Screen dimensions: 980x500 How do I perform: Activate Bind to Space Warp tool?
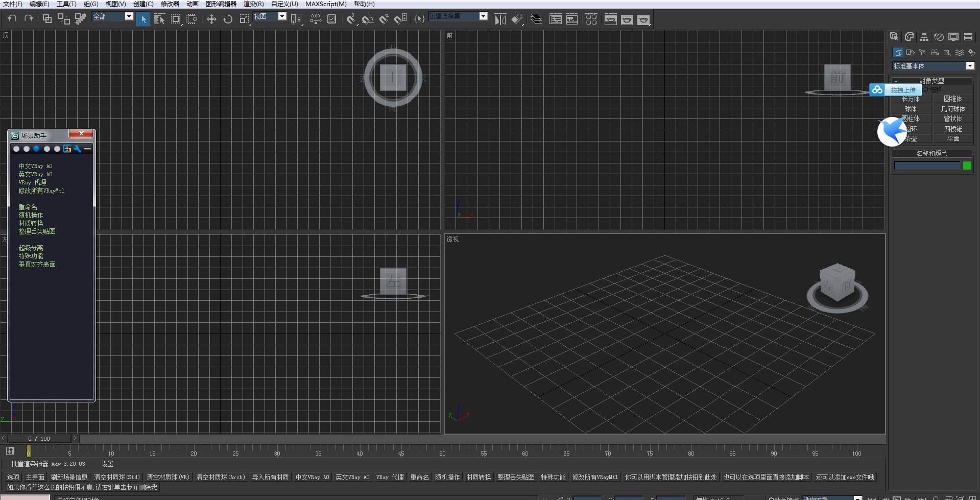(x=80, y=19)
